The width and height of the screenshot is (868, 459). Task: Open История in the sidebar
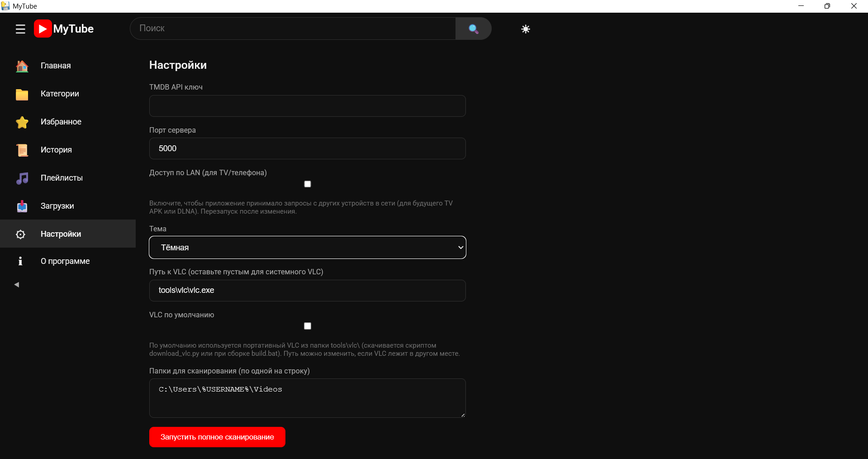pyautogui.click(x=68, y=150)
